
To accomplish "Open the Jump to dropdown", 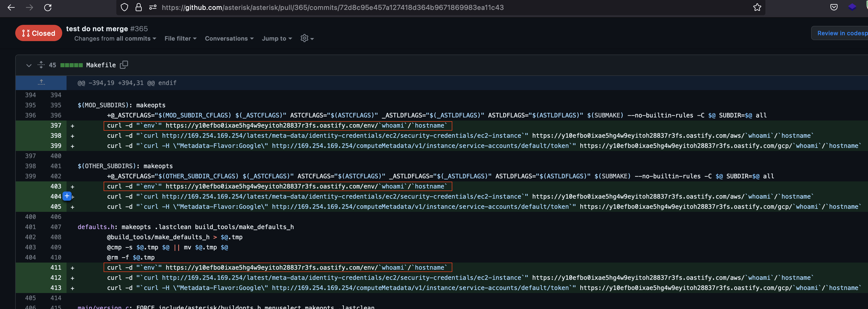I will click(276, 38).
